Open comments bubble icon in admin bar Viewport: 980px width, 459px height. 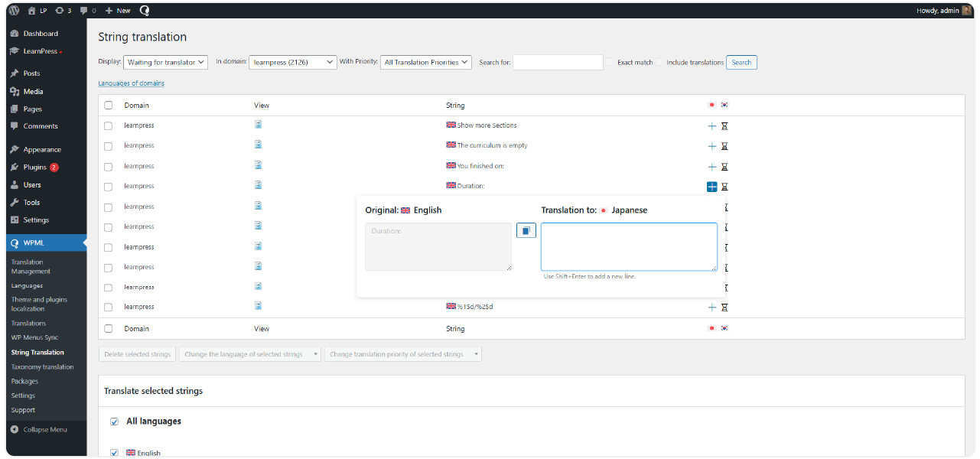(x=88, y=11)
